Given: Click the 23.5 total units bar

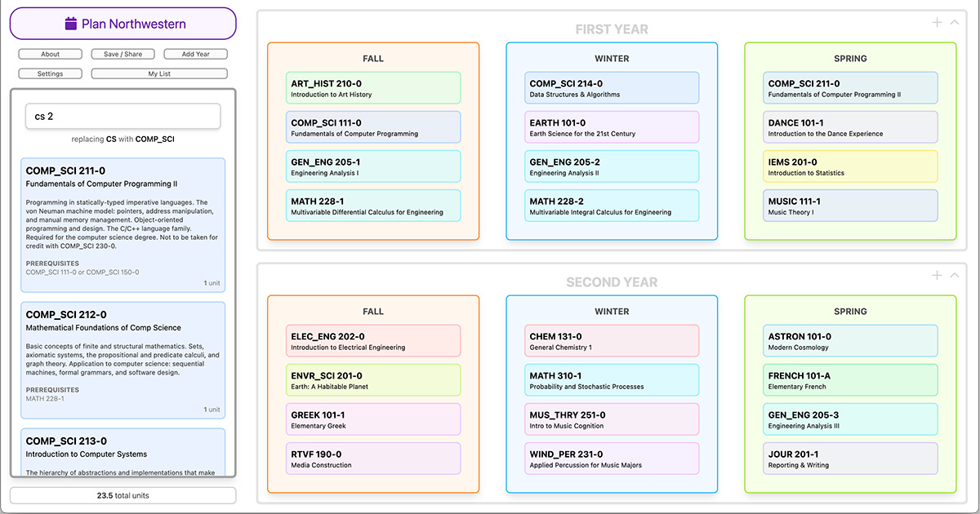Looking at the screenshot, I should tap(122, 495).
